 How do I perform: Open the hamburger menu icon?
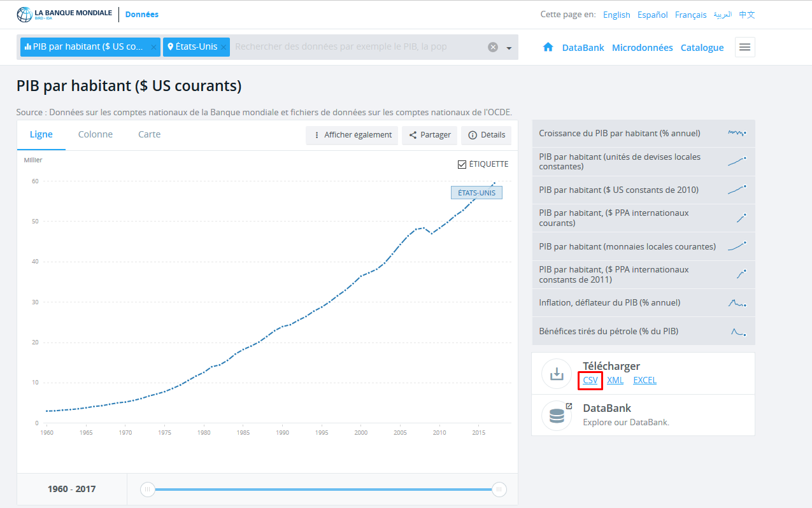(x=744, y=47)
